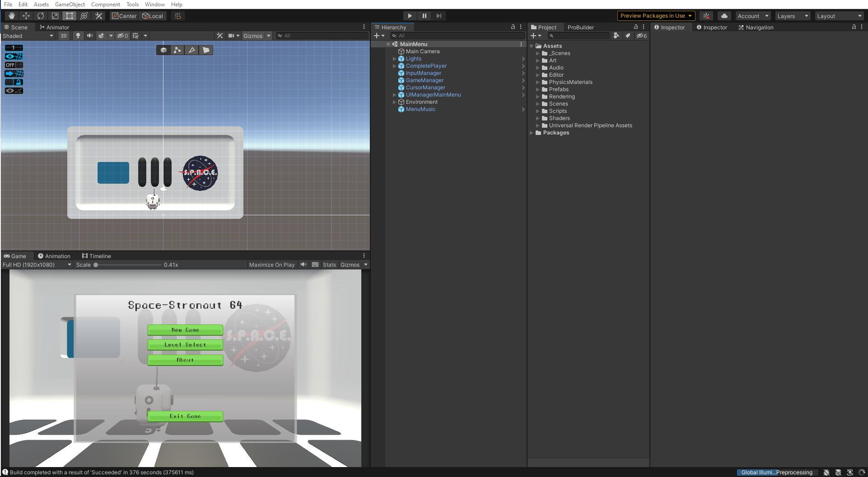Expand the CompletePlayer hierarchy item
The image size is (868, 477).
click(x=395, y=66)
